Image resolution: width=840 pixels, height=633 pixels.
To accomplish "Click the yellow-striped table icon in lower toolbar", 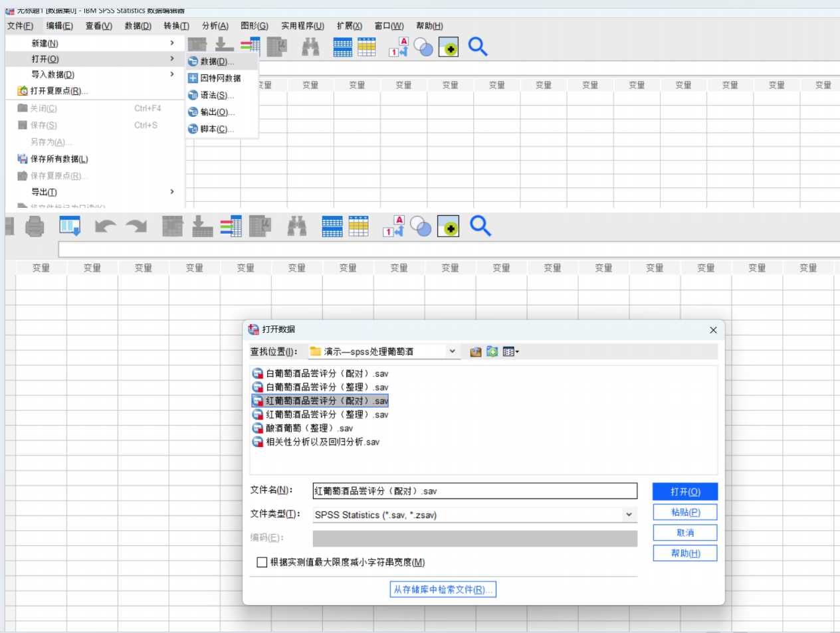I will (358, 226).
